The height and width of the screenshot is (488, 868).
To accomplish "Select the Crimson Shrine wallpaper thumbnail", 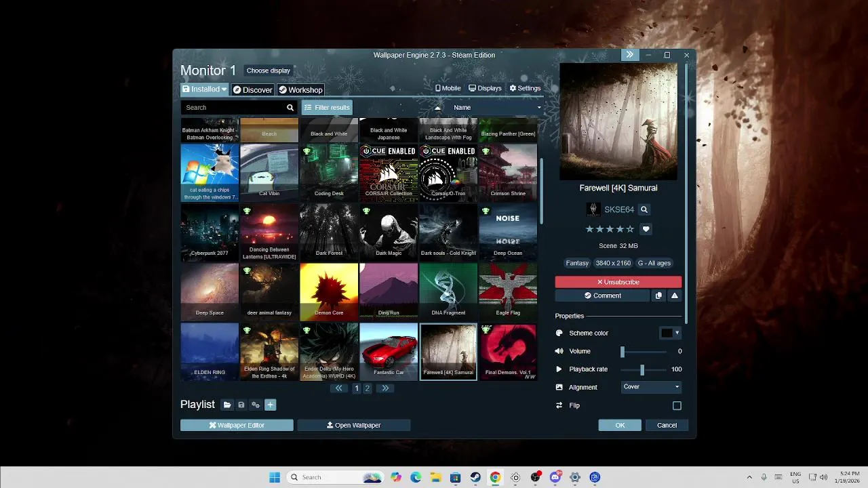I will (508, 172).
